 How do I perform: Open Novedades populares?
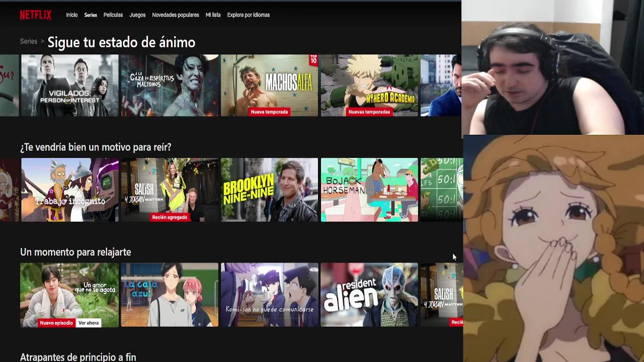coord(176,15)
